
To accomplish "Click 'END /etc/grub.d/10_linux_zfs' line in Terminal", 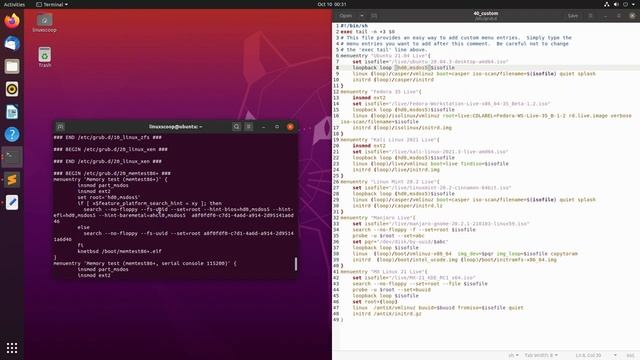I will pos(108,137).
